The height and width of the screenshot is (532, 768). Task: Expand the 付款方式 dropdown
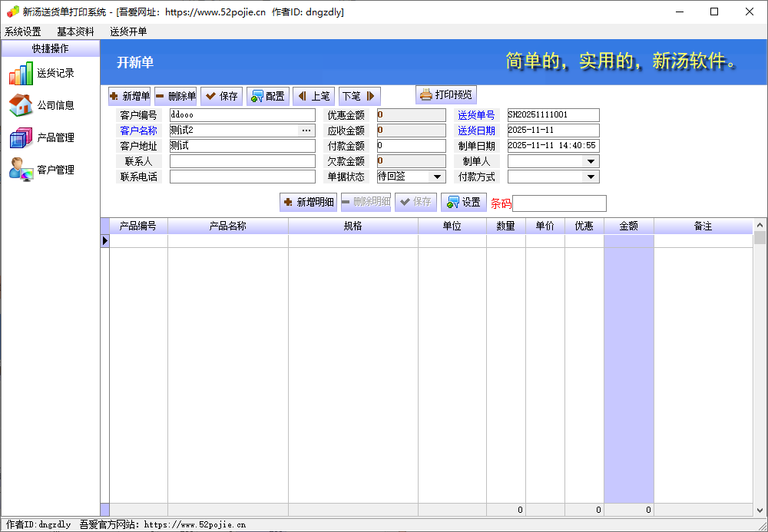[x=591, y=177]
